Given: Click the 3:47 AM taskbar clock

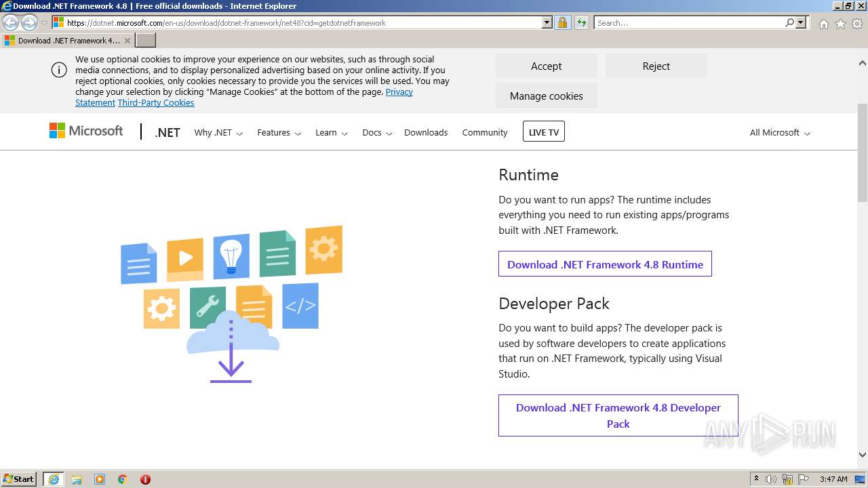Looking at the screenshot, I should 833,479.
